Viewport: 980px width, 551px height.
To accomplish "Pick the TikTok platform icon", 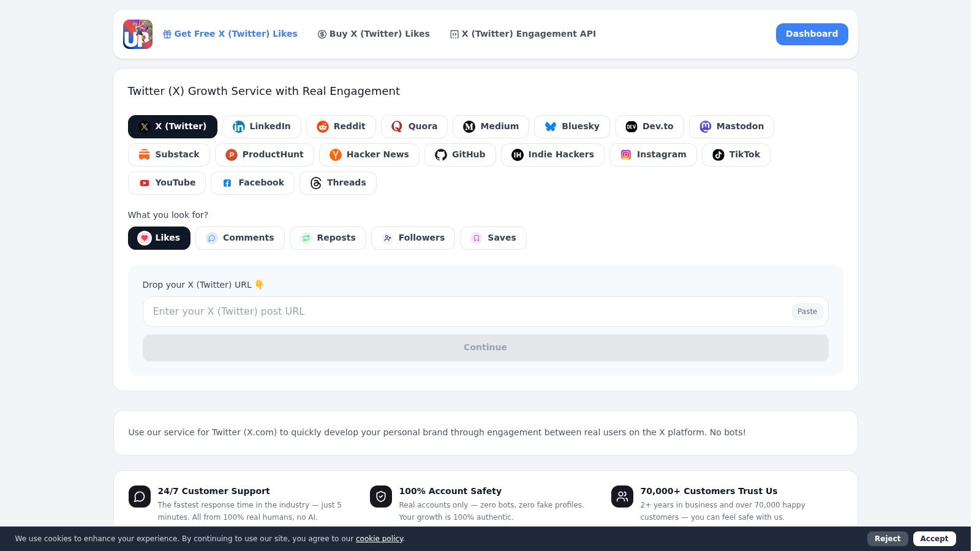I will pos(718,155).
